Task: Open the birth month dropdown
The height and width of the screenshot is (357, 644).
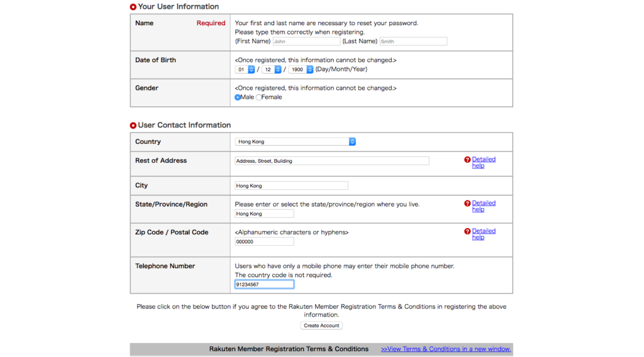Action: point(272,69)
